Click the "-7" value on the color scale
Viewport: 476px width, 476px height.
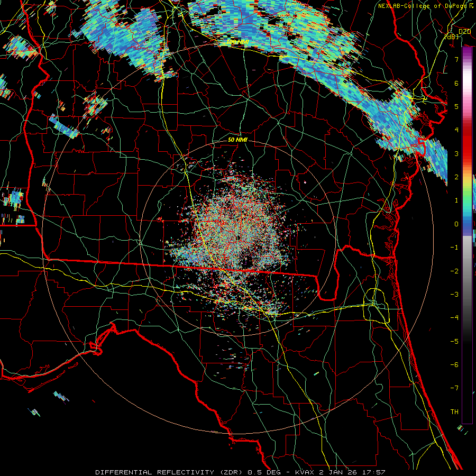pos(454,388)
